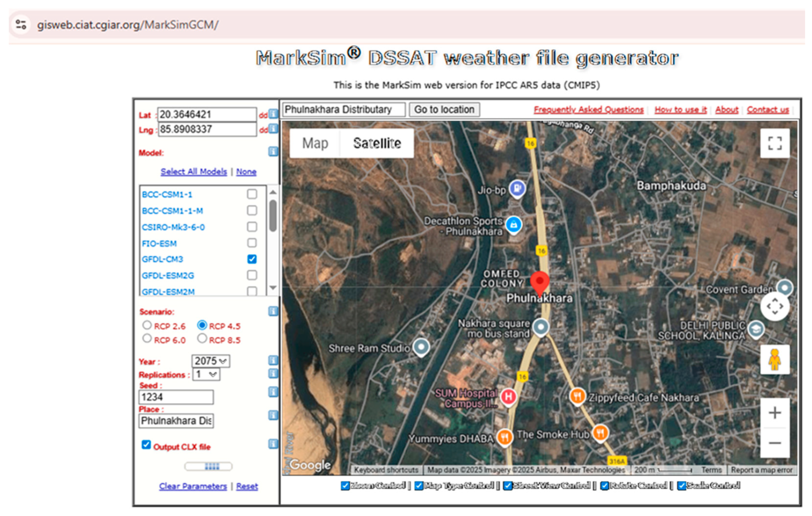Uncheck Output CLX file option

[146, 445]
